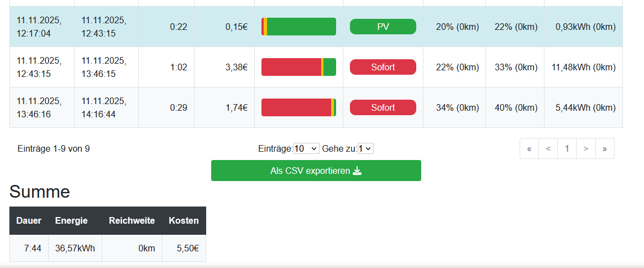Click the Reichweite header in Summe table
The image size is (644, 268).
click(131, 220)
